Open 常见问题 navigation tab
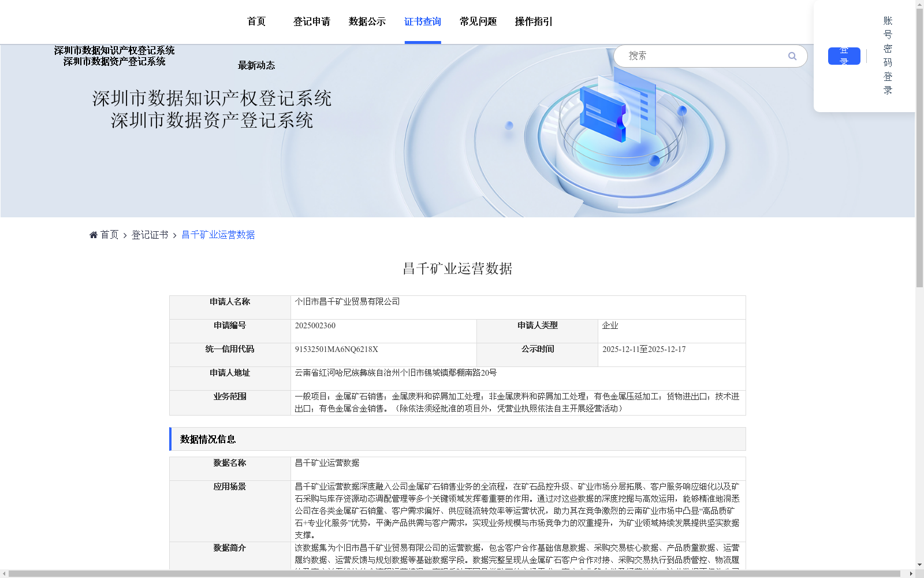Image resolution: width=924 pixels, height=578 pixels. click(478, 21)
